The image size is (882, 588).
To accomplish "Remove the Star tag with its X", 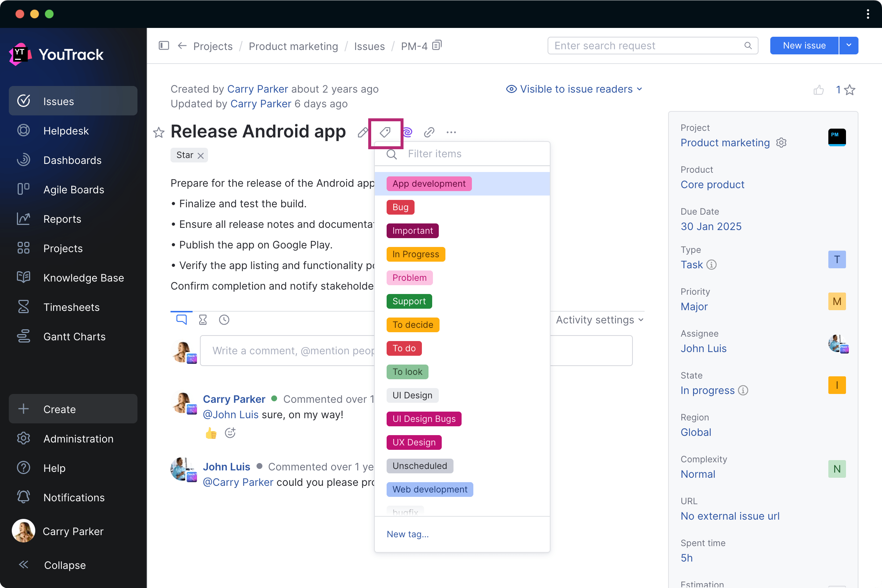I will tap(201, 155).
